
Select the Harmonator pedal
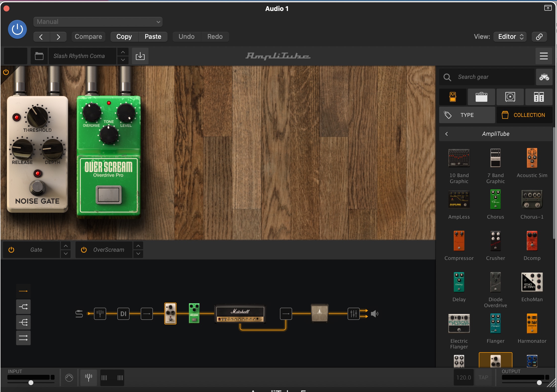click(x=532, y=329)
